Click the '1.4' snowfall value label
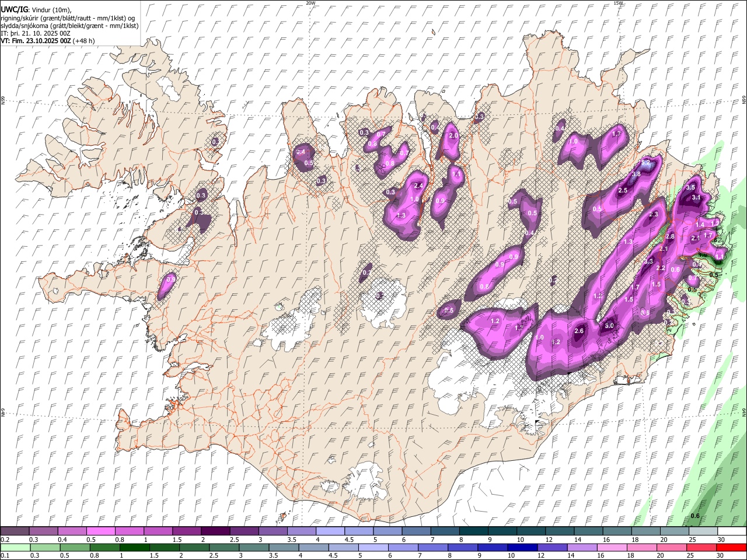Image resolution: width=747 pixels, height=560 pixels. 700,224
